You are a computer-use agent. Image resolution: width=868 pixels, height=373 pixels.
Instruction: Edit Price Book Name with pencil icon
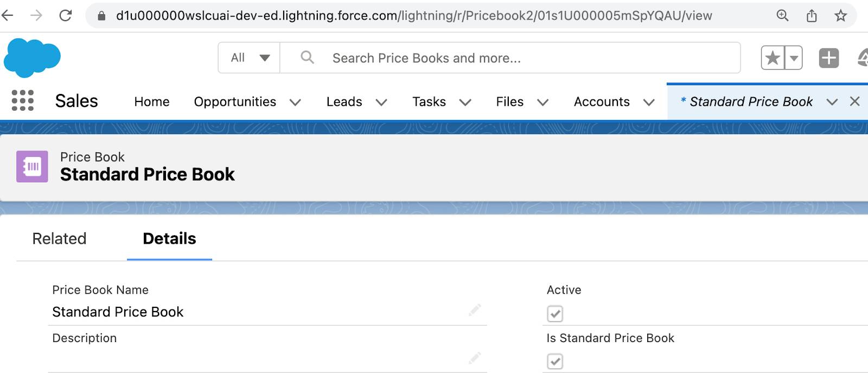click(x=475, y=310)
